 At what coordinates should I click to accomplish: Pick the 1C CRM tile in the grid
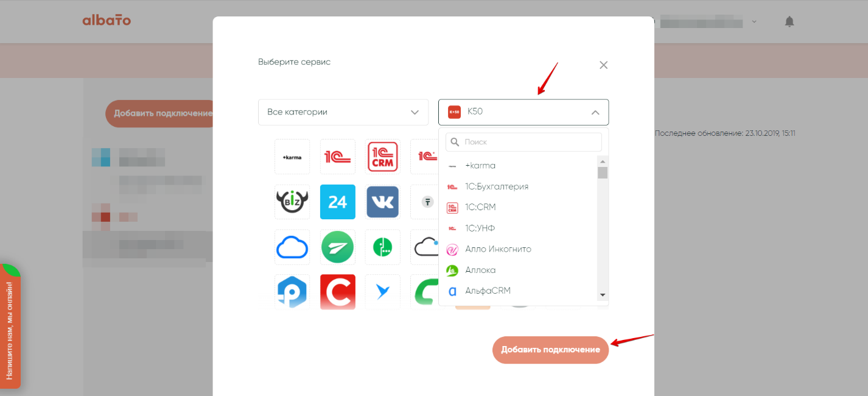(383, 157)
